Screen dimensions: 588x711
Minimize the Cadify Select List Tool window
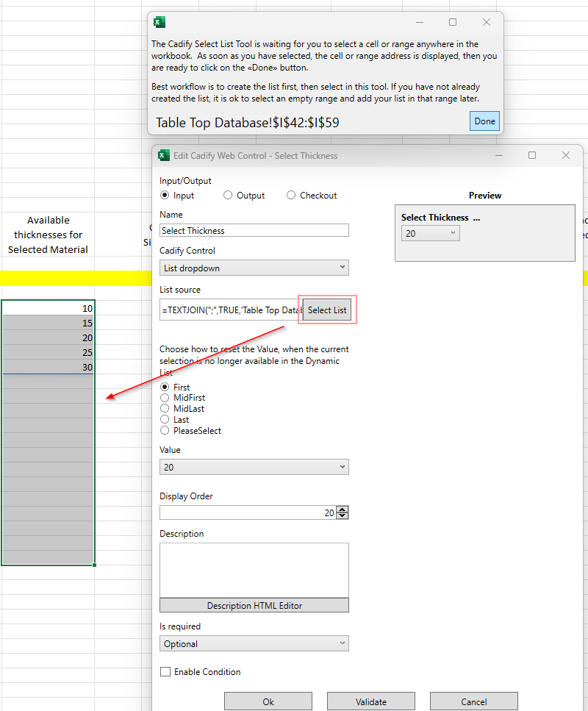click(420, 22)
